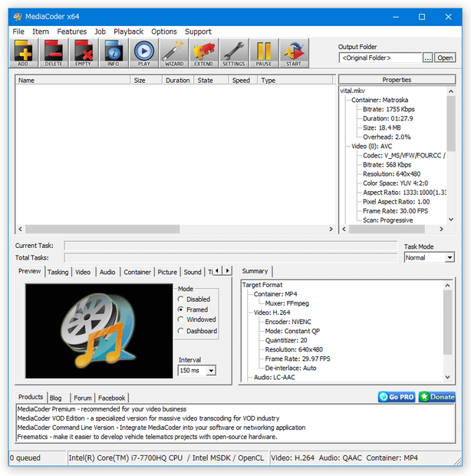Viewport: 471px width, 476px height.
Task: Switch to the Audio tab
Action: (107, 272)
